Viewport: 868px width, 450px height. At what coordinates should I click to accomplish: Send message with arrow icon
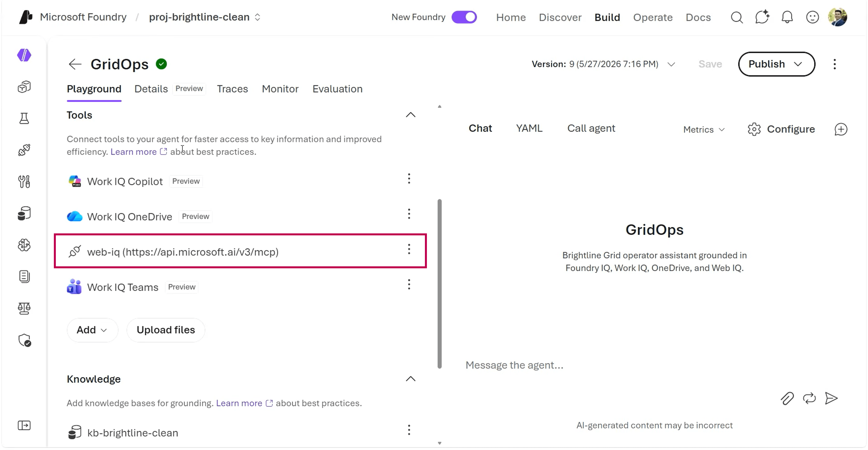coord(831,399)
